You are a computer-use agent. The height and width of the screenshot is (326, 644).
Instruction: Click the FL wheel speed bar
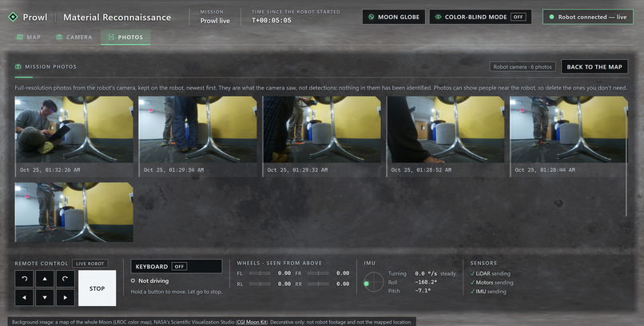260,273
